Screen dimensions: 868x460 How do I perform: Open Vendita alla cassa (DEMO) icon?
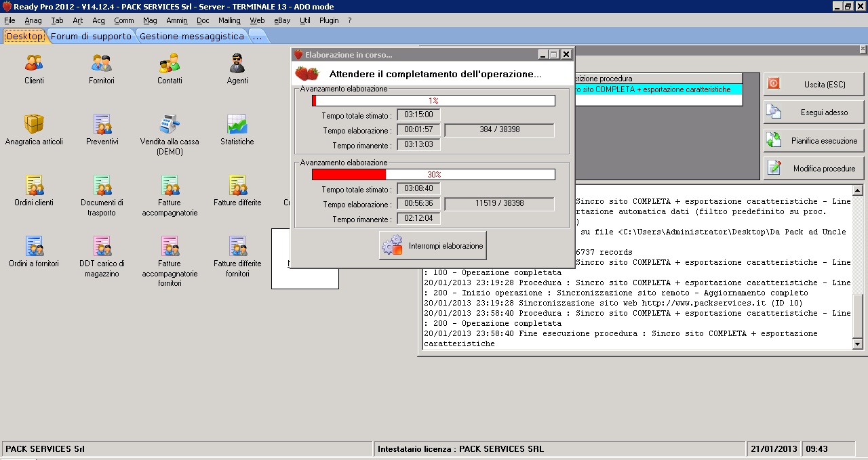pyautogui.click(x=170, y=134)
